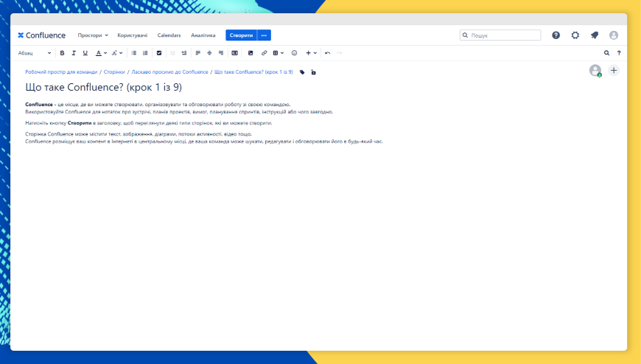Click the bold Confluence word in paragraph

click(39, 105)
